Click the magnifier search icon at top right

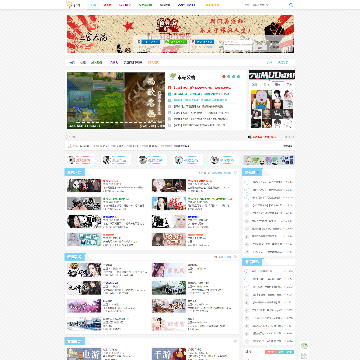291,5
